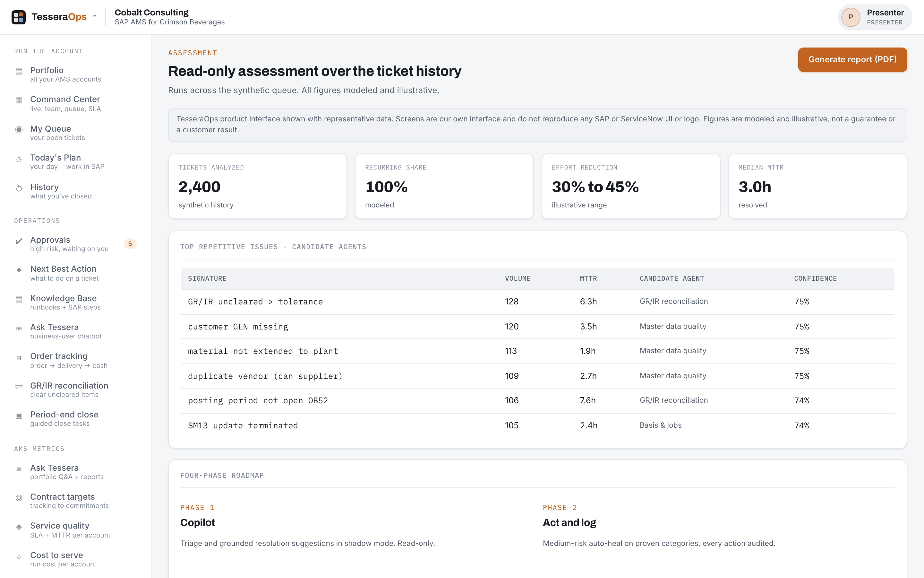Click the Candidate Agent column header
Screen dimensions: 924x578
672,278
